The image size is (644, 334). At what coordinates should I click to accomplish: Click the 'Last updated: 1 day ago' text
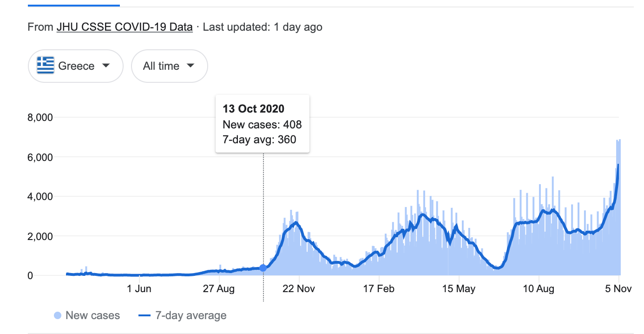coord(263,27)
